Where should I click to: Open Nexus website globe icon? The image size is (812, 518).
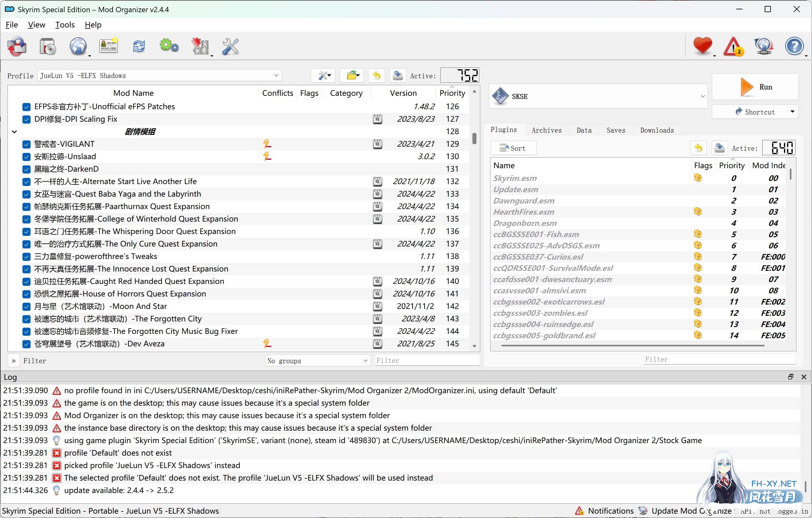click(78, 46)
